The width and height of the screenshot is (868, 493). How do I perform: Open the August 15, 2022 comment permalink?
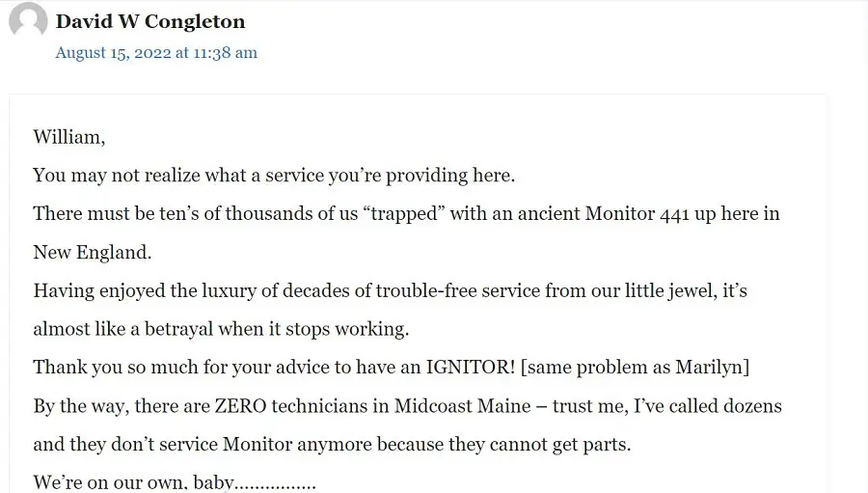[156, 53]
